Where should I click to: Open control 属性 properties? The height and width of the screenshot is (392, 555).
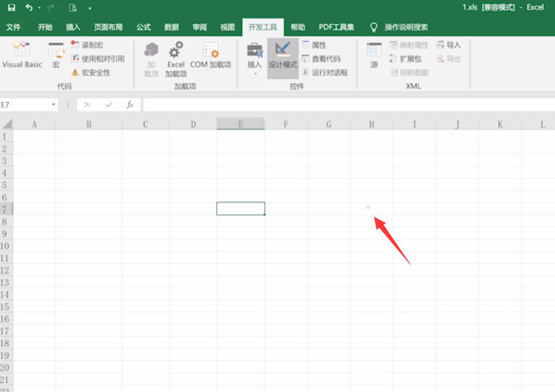coord(314,45)
